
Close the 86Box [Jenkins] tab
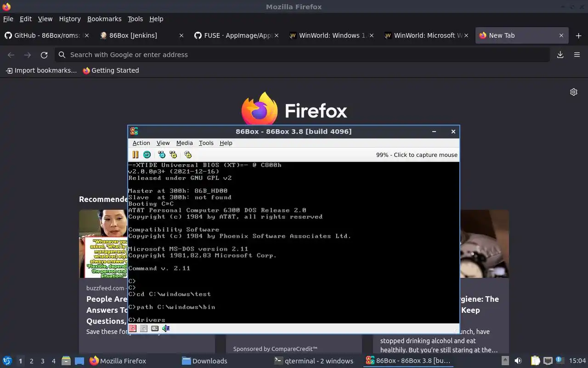click(181, 35)
